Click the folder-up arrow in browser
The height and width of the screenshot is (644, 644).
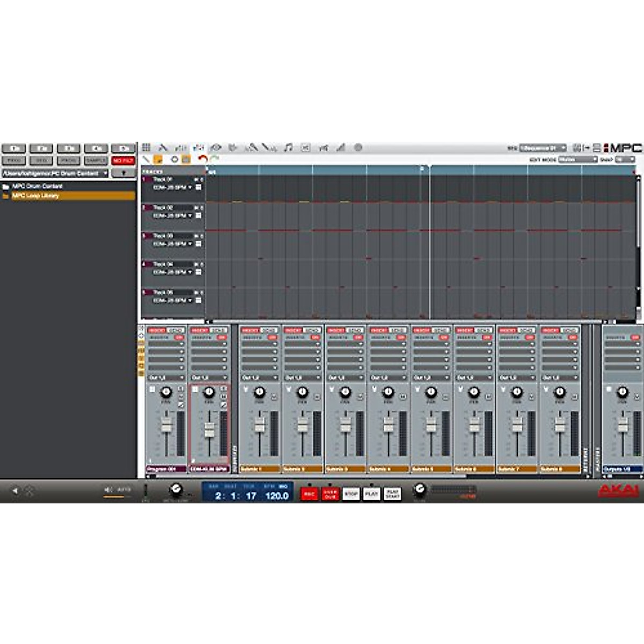(123, 173)
